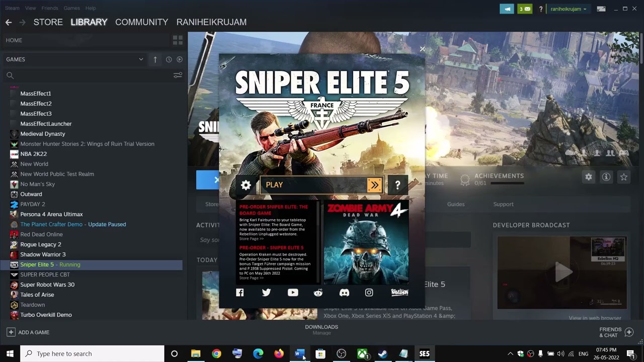Open the Support tab on game page
The width and height of the screenshot is (644, 362).
503,204
